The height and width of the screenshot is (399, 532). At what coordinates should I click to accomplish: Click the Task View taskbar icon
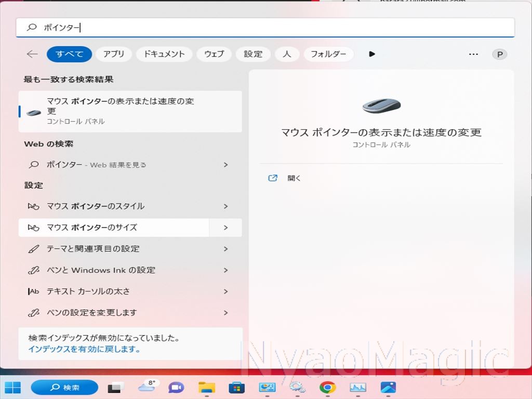point(116,387)
